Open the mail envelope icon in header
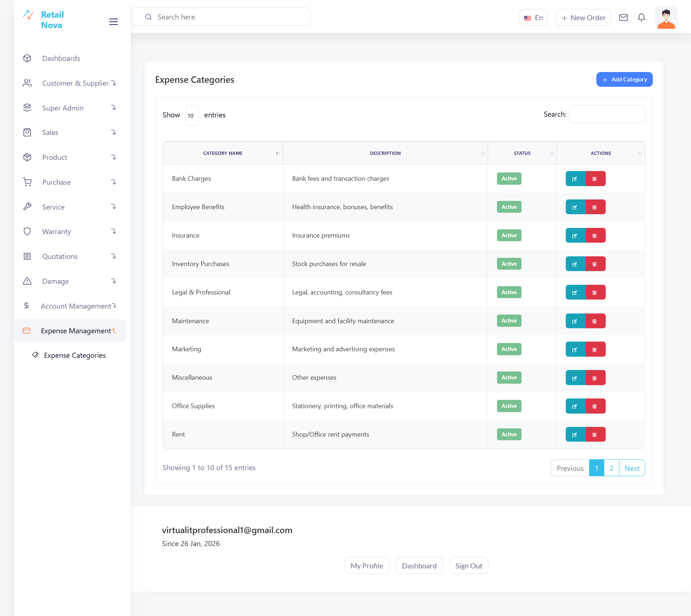 point(623,17)
